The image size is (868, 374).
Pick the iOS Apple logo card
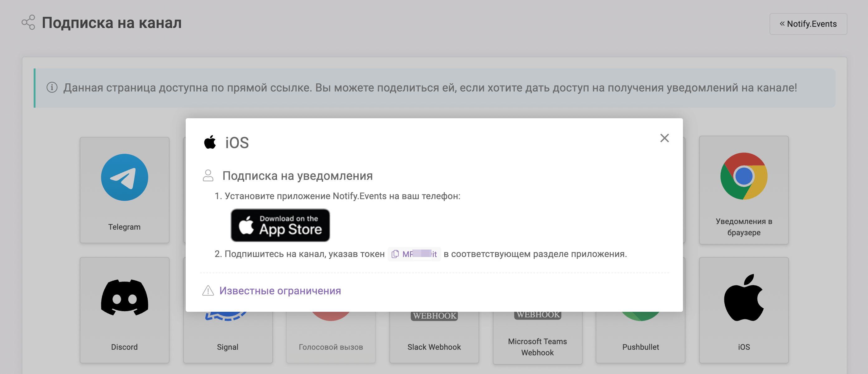tap(744, 310)
